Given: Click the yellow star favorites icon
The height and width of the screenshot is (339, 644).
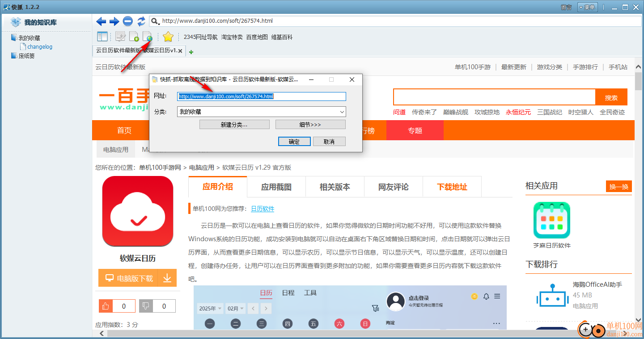Looking at the screenshot, I should click(168, 37).
